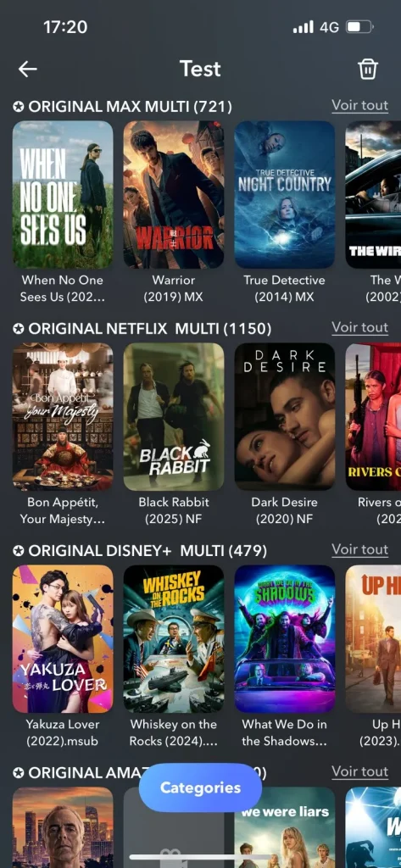This screenshot has width=401, height=868.
Task: Tap the star icon beside ORIGINAL MAX MULTI
Action: (19, 106)
